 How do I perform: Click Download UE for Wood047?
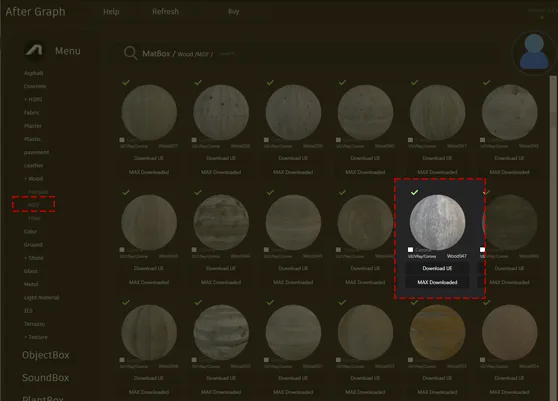point(437,268)
